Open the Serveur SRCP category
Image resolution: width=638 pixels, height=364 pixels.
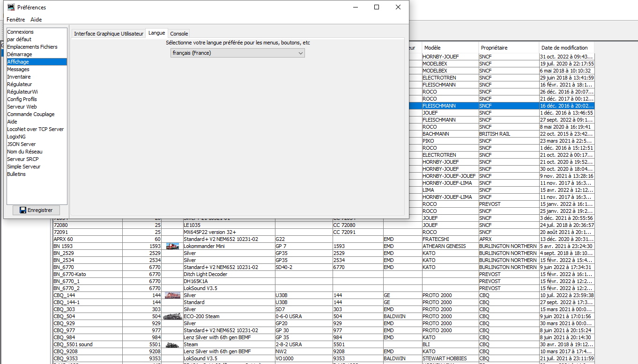[37, 159]
